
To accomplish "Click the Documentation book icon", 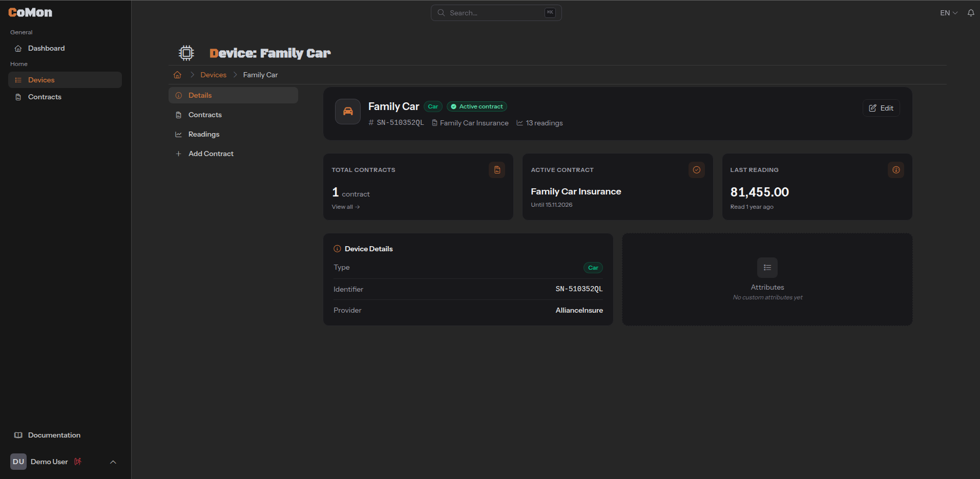I will (x=18, y=435).
